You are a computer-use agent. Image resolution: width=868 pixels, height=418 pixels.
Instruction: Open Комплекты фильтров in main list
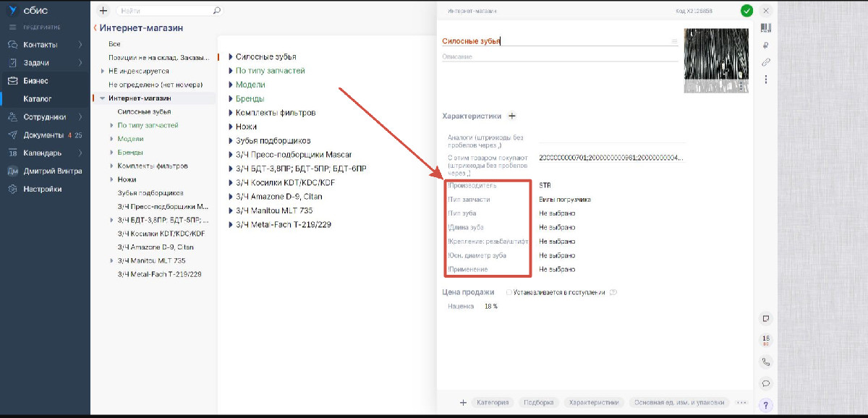click(x=276, y=113)
